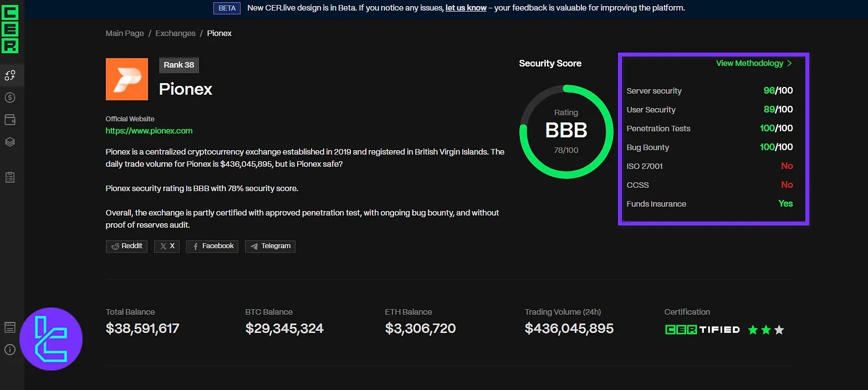Open the exchanges icon in the sidebar
The image size is (868, 390).
click(x=10, y=75)
